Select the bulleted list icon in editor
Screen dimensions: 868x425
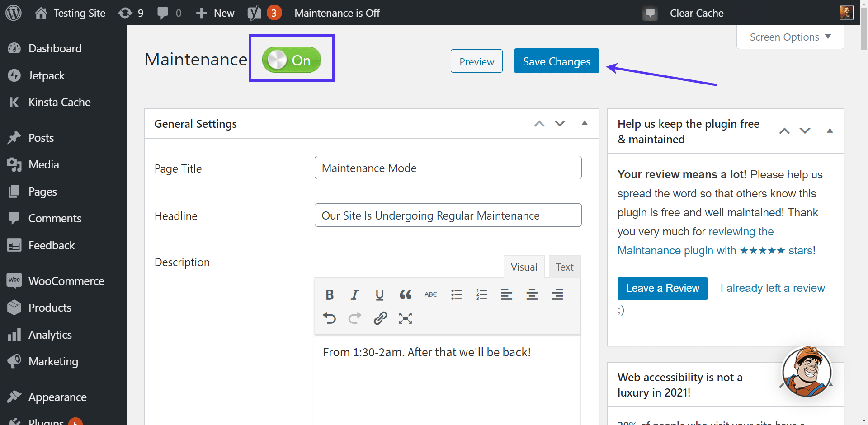tap(456, 294)
